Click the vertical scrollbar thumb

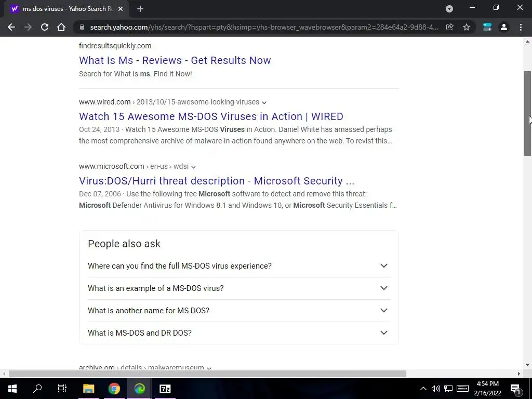coord(528,113)
